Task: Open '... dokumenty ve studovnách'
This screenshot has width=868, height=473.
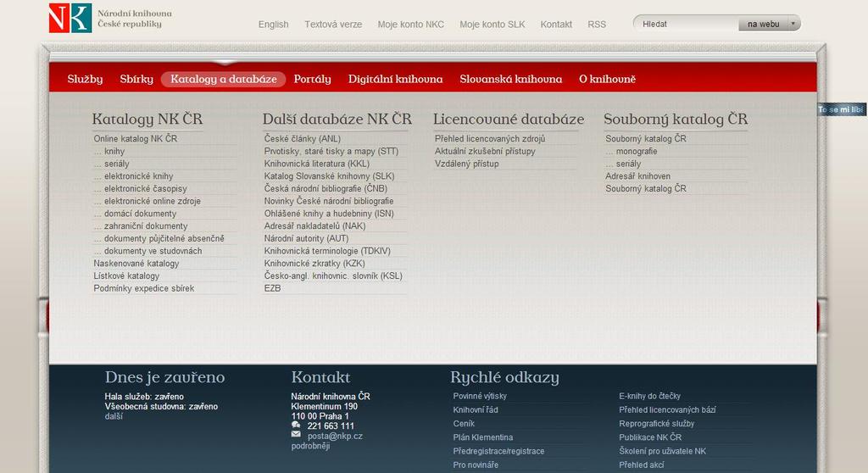Action: [x=147, y=251]
